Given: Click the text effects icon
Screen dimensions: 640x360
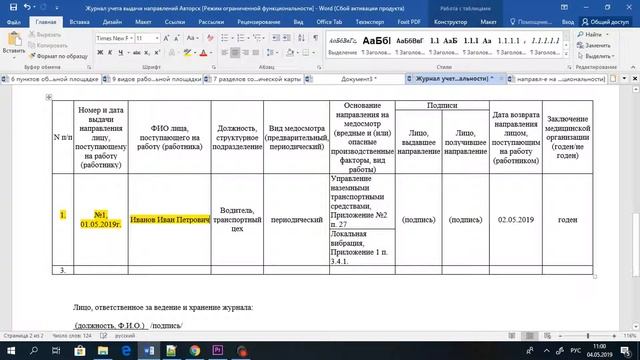Looking at the screenshot, I should (172, 53).
